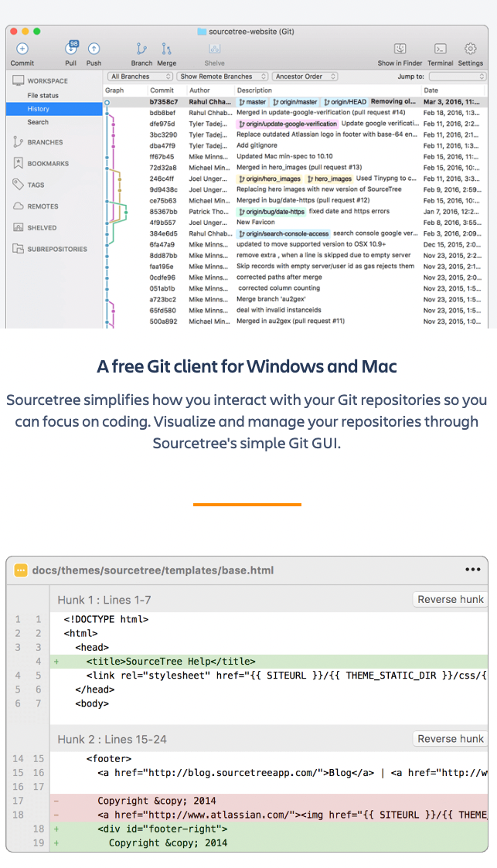Click Reverse hunk for Hunk 1
The width and height of the screenshot is (497, 868).
point(450,599)
